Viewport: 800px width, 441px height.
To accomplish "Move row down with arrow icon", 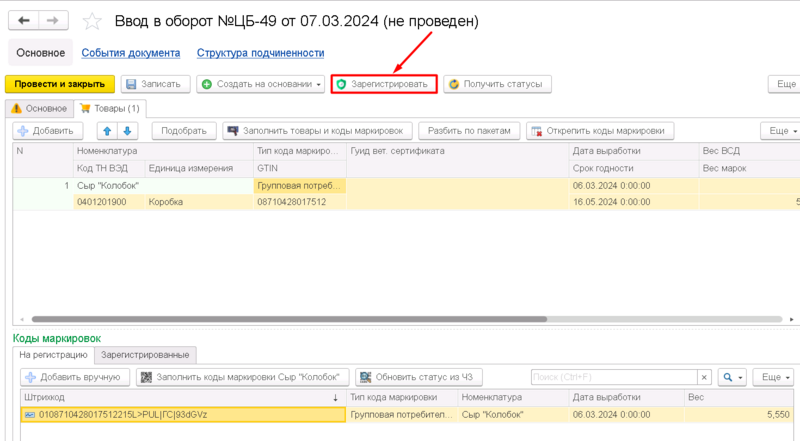I will (x=126, y=131).
